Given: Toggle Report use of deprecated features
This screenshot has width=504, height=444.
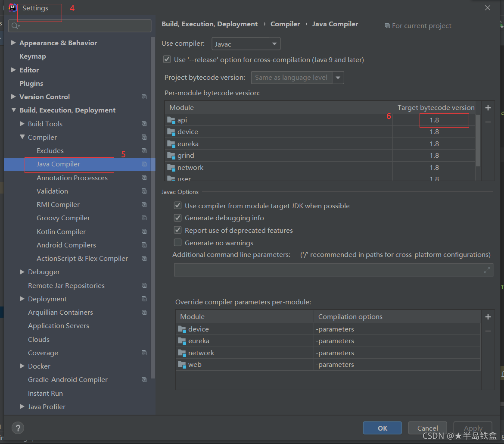Looking at the screenshot, I should pyautogui.click(x=177, y=230).
